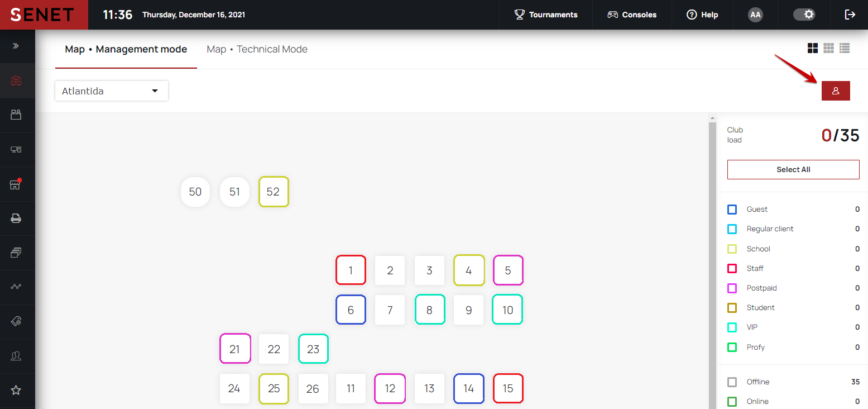Toggle the Guest filter checkbox
The image size is (868, 409).
[732, 210]
